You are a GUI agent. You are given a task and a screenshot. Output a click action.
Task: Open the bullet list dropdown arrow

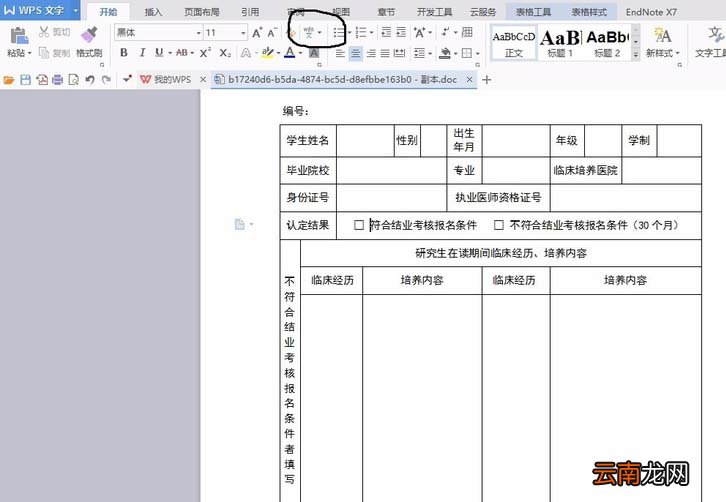pyautogui.click(x=350, y=32)
